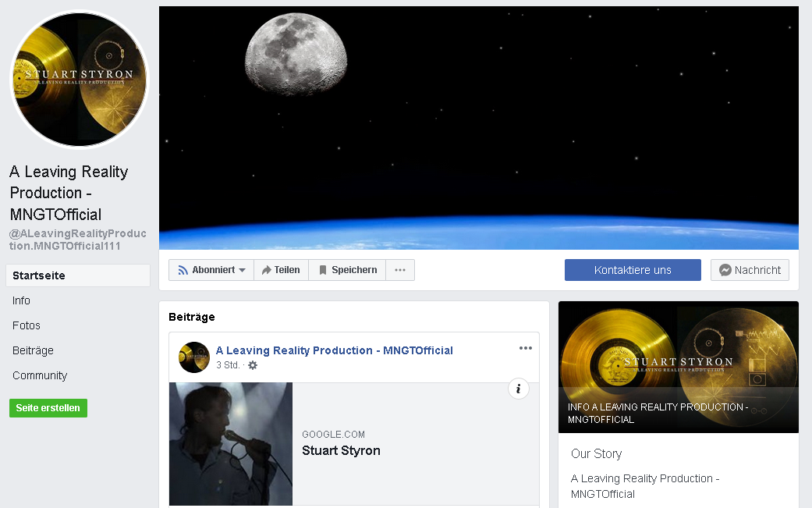Open the Info section in sidebar

pos(21,300)
